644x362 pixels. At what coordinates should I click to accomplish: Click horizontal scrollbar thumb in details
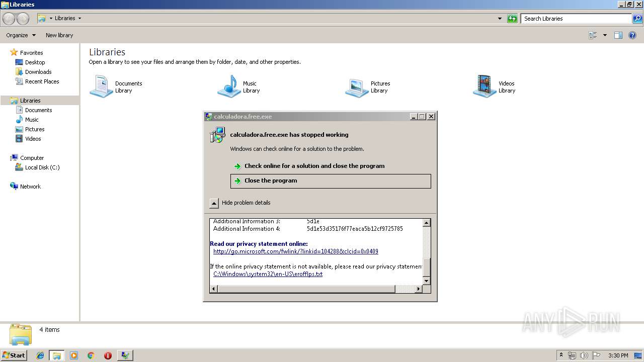pyautogui.click(x=306, y=289)
